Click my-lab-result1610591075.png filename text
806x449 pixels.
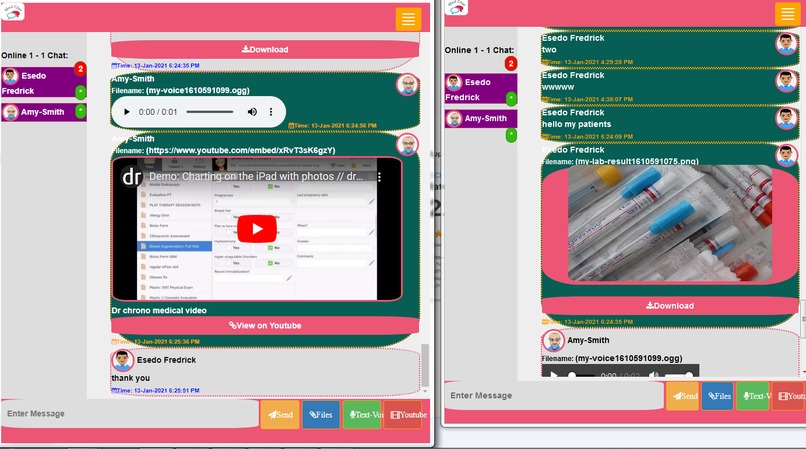pyautogui.click(x=636, y=161)
